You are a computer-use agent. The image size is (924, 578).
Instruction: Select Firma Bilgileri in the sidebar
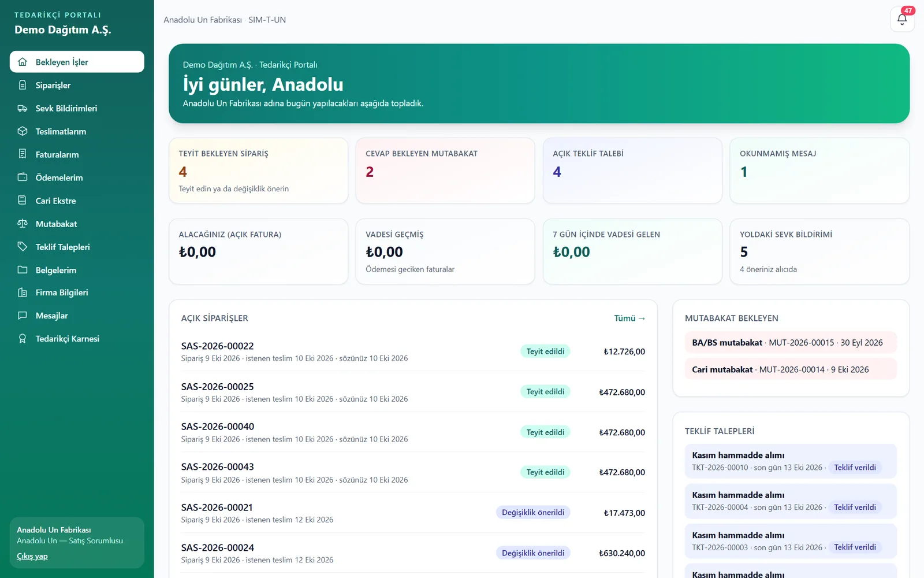[77, 292]
